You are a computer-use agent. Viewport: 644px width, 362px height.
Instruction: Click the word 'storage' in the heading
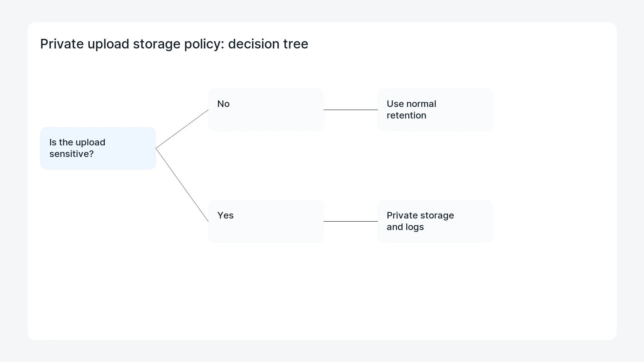coord(156,44)
